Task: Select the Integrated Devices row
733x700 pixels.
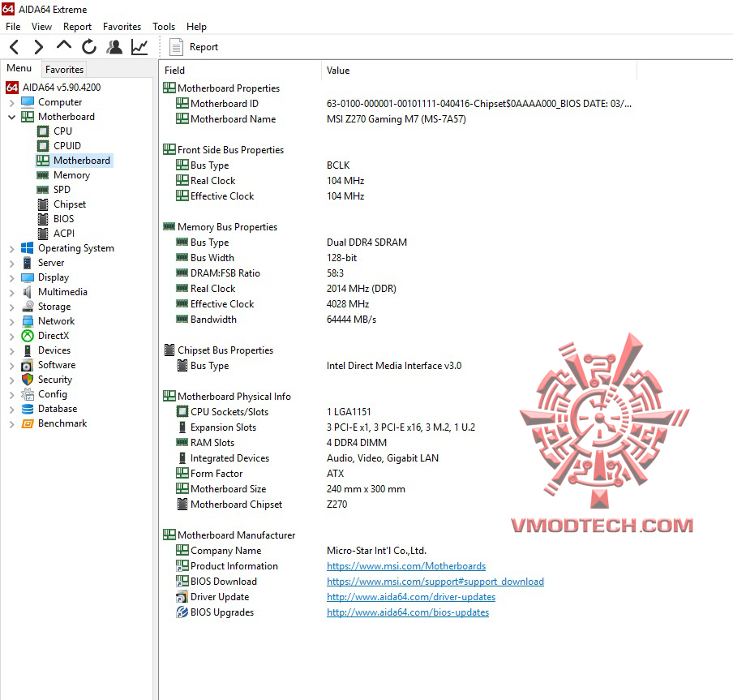Action: pos(400,458)
